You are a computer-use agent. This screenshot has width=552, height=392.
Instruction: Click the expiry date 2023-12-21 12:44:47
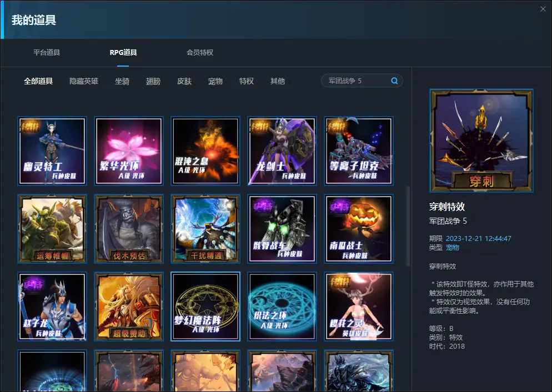(479, 239)
